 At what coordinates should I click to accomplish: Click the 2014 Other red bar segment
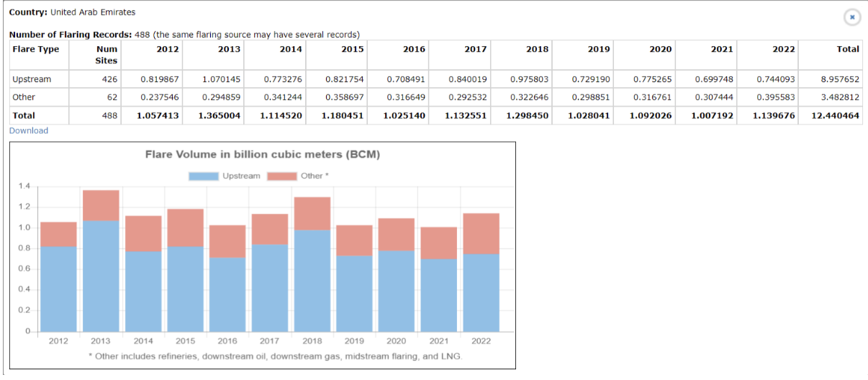pos(143,234)
